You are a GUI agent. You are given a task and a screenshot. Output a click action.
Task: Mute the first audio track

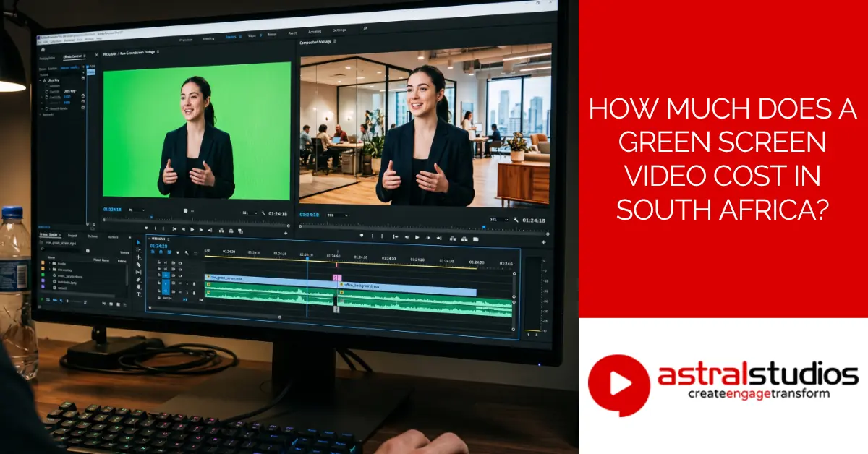(180, 283)
